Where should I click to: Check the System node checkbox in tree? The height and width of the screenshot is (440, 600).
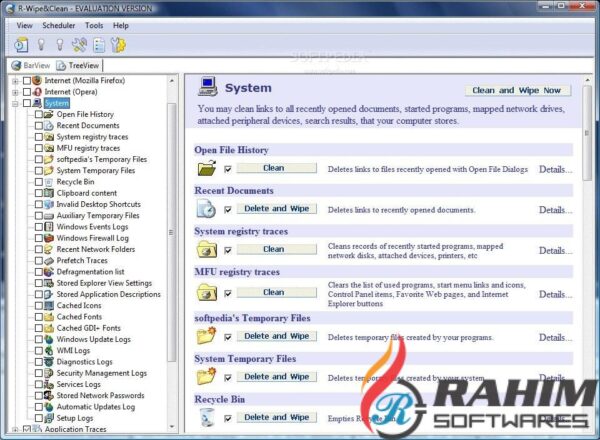[27, 103]
